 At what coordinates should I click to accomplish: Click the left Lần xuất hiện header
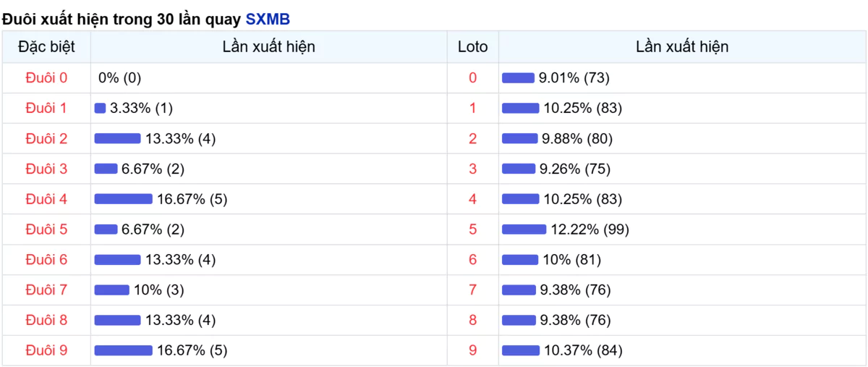(269, 47)
